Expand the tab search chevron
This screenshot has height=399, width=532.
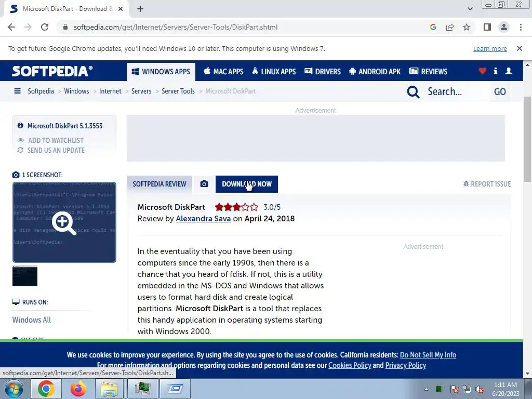click(x=470, y=9)
